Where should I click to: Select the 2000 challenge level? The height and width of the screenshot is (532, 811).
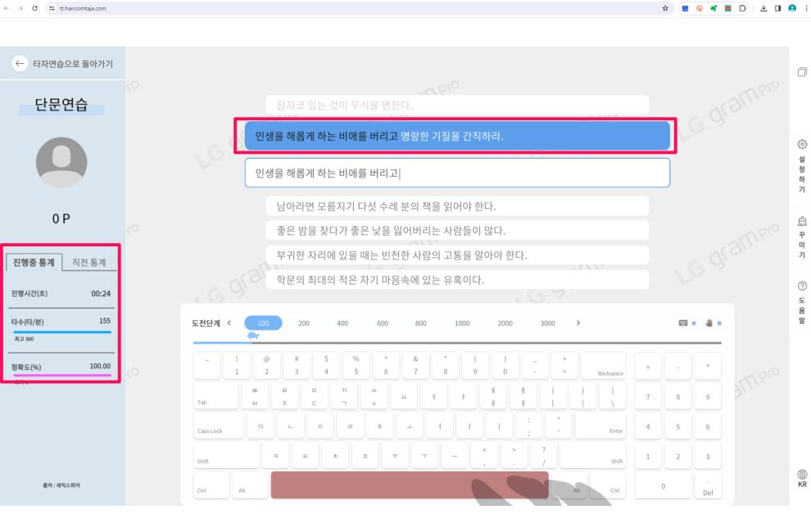pos(507,322)
